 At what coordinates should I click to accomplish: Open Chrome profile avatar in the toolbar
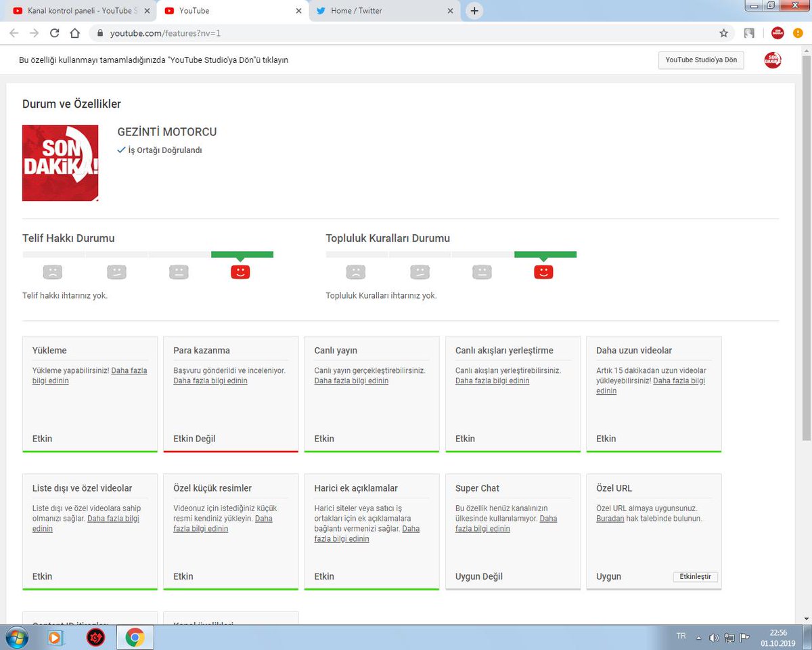point(777,33)
